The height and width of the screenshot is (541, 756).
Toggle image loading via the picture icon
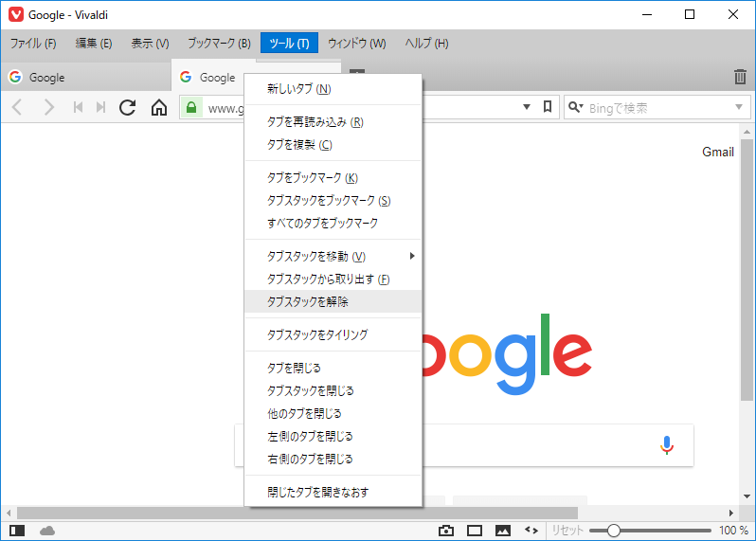click(503, 531)
